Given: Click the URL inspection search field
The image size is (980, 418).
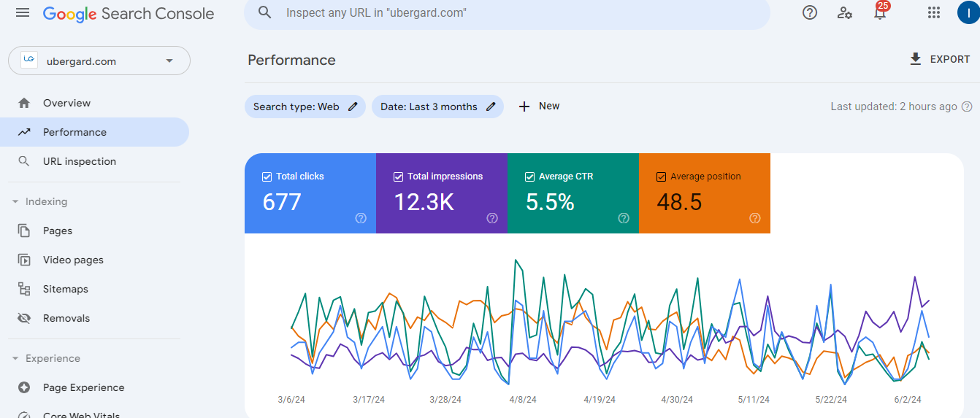Looking at the screenshot, I should pos(511,13).
